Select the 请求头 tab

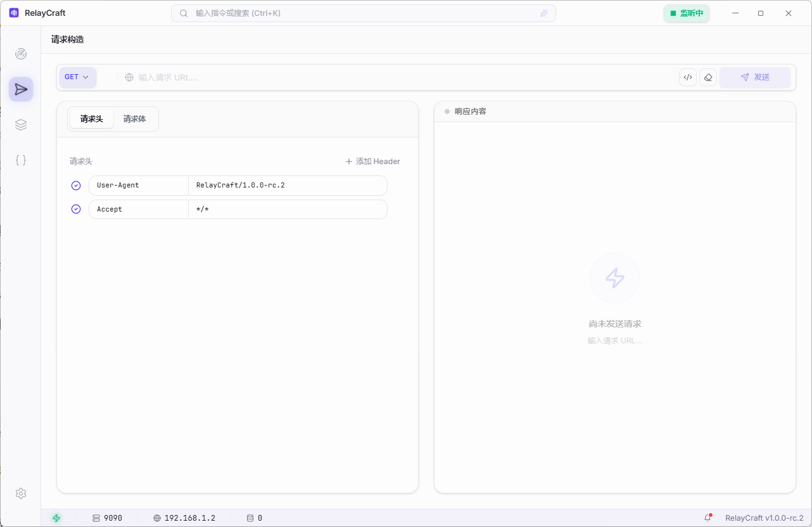(x=92, y=119)
